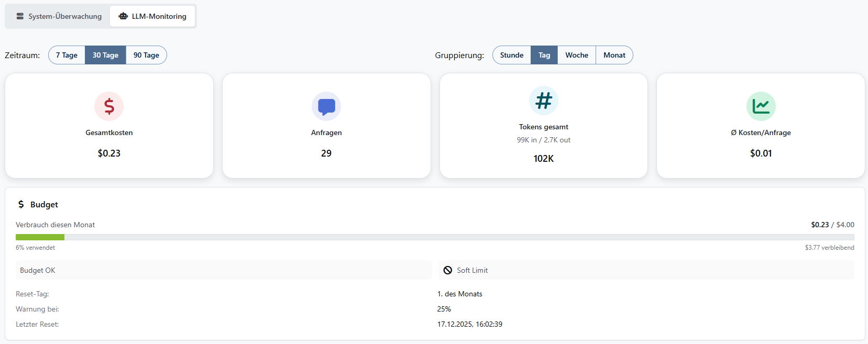Click the '1. des Monats' value
Image resolution: width=868 pixels, height=344 pixels.
460,294
